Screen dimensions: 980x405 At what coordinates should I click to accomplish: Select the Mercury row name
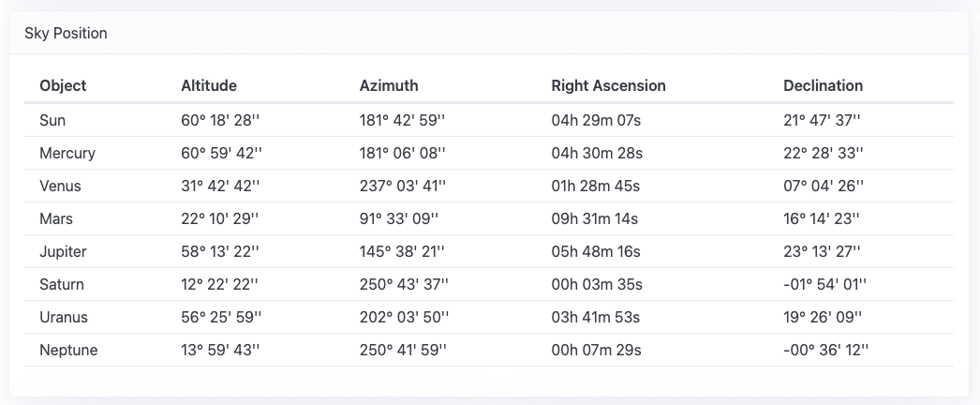point(67,154)
